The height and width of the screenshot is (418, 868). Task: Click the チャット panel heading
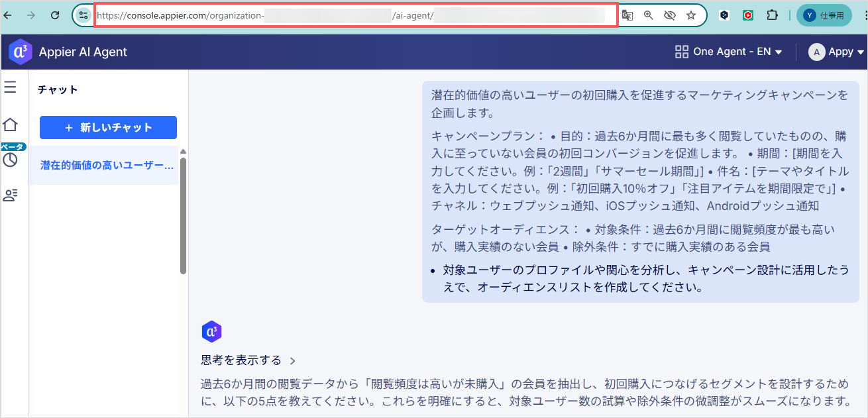[x=58, y=89]
